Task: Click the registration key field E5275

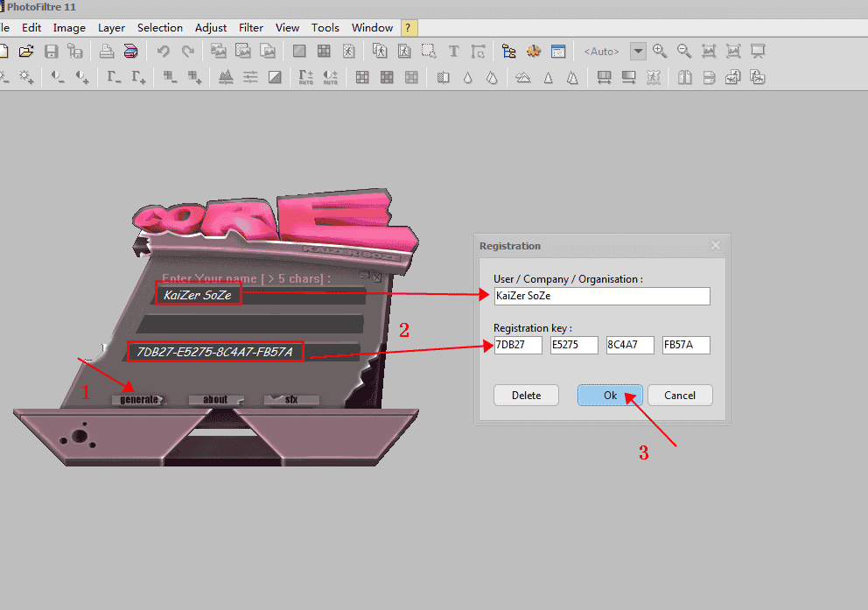Action: click(x=574, y=345)
